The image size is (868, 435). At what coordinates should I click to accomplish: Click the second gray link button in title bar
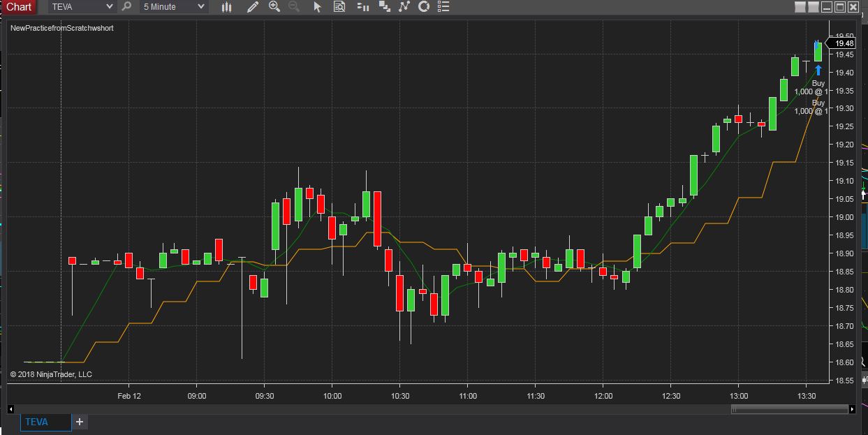coord(814,7)
